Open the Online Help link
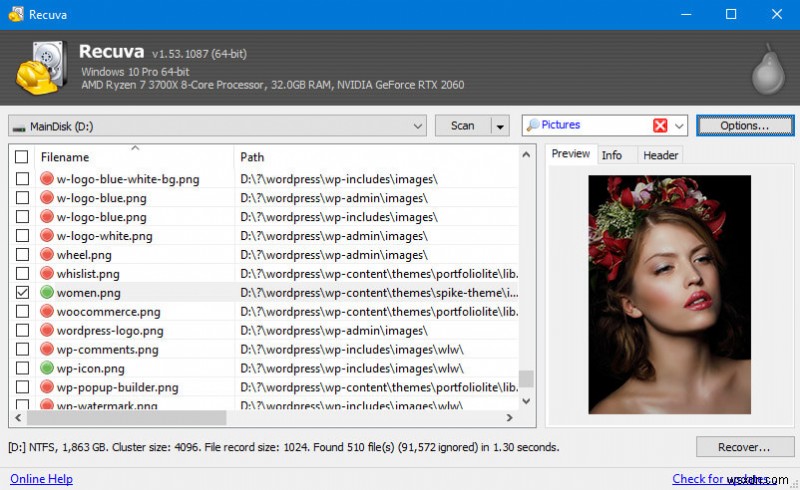This screenshot has width=800, height=490. coord(41,479)
